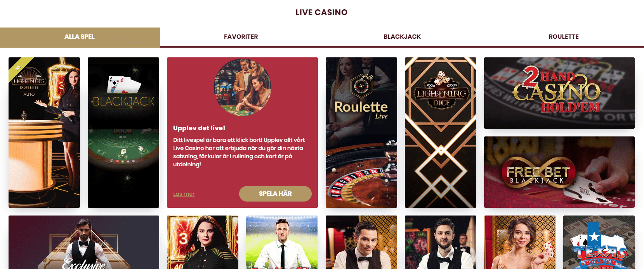Switch to the FAVORITER tab
The image size is (644, 269).
pos(241,37)
